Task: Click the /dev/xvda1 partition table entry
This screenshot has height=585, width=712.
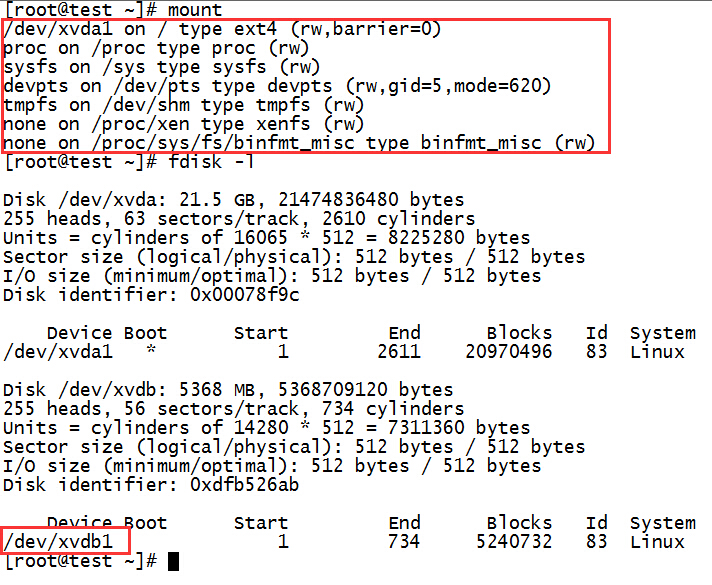Action: (58, 352)
